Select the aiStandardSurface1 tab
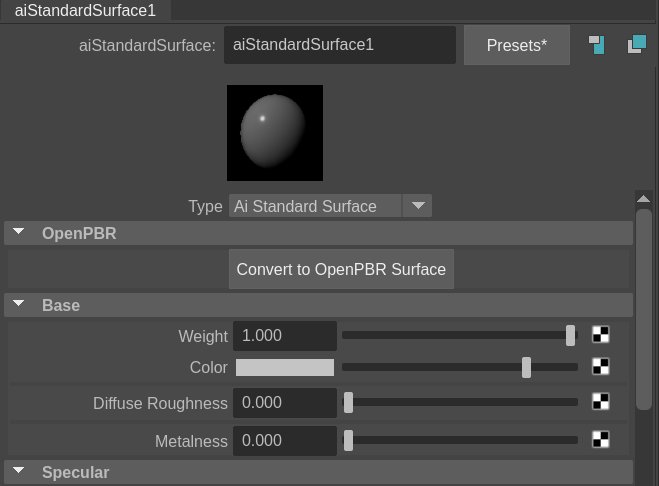The height and width of the screenshot is (486, 659). pyautogui.click(x=85, y=10)
